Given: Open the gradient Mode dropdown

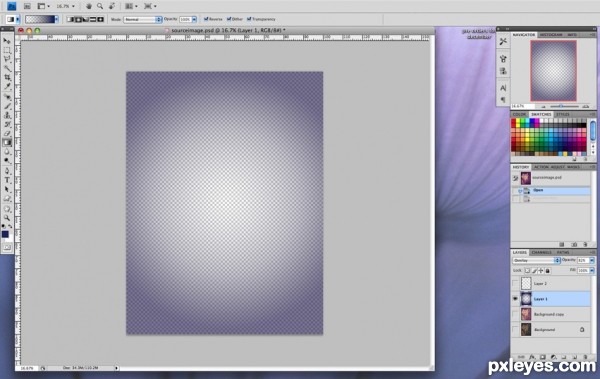Looking at the screenshot, I should (143, 19).
